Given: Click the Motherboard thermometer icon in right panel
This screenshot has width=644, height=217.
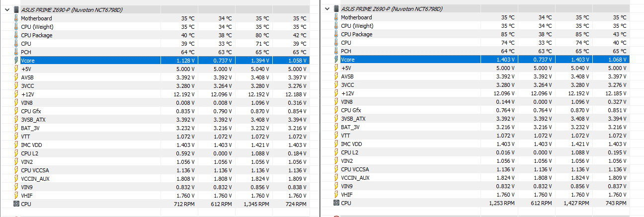Looking at the screenshot, I should point(336,17).
